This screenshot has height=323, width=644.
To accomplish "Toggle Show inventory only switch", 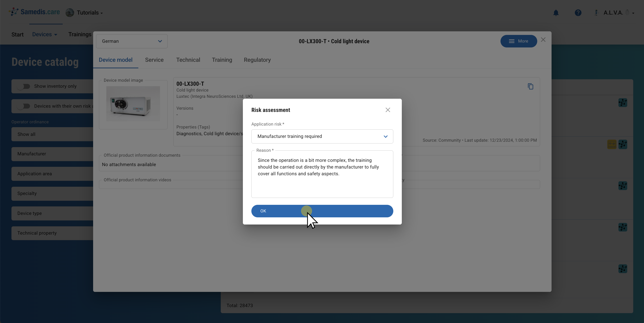I will 24,86.
